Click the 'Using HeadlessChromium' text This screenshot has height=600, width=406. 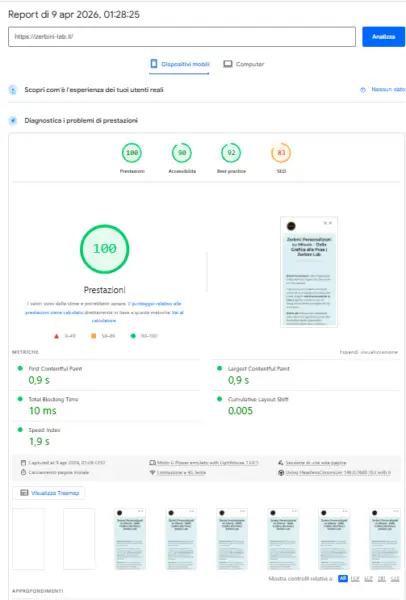point(338,473)
